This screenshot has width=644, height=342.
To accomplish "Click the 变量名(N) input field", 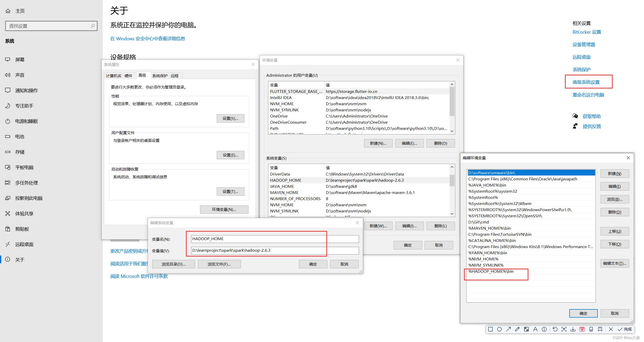I will pos(275,239).
